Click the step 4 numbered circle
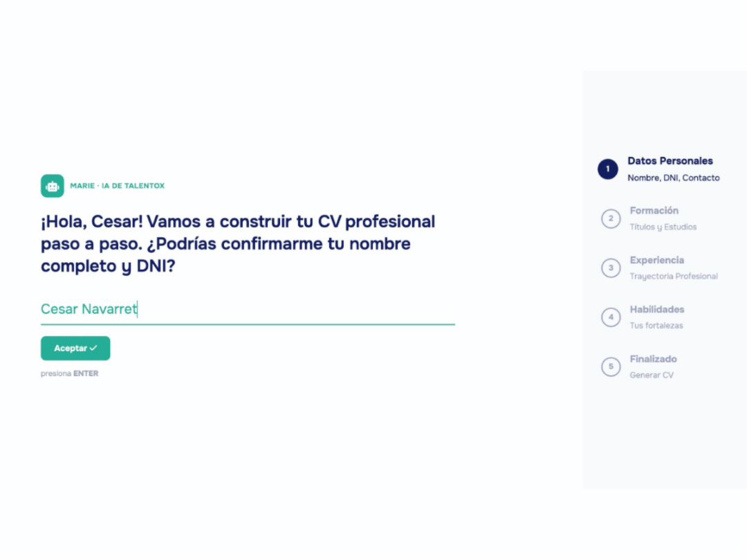Viewport: 747px width, 560px height. (611, 317)
